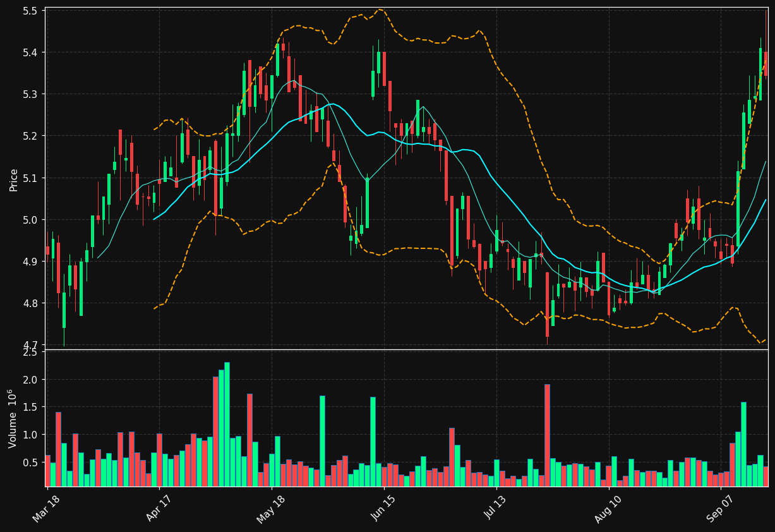
Task: Select the Apr 17 date label
Action: pyautogui.click(x=158, y=507)
